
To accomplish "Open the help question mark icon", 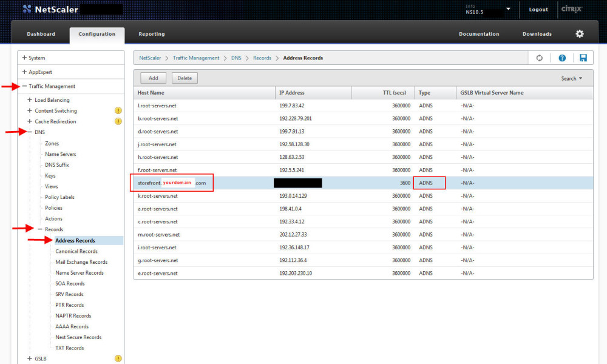I will 561,58.
